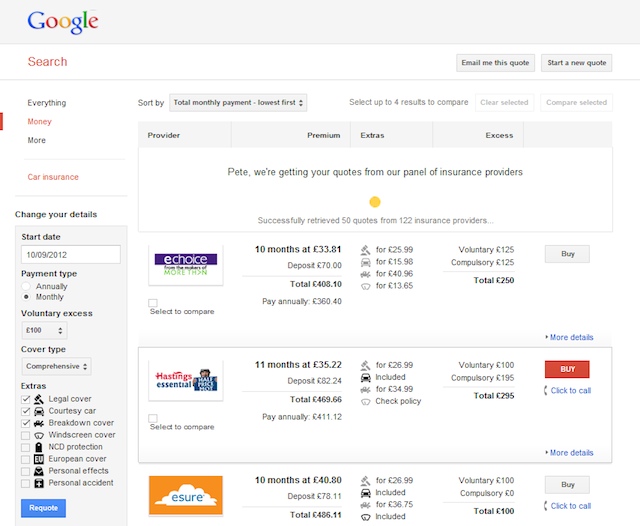
Task: Click the Google logo
Action: (x=63, y=22)
